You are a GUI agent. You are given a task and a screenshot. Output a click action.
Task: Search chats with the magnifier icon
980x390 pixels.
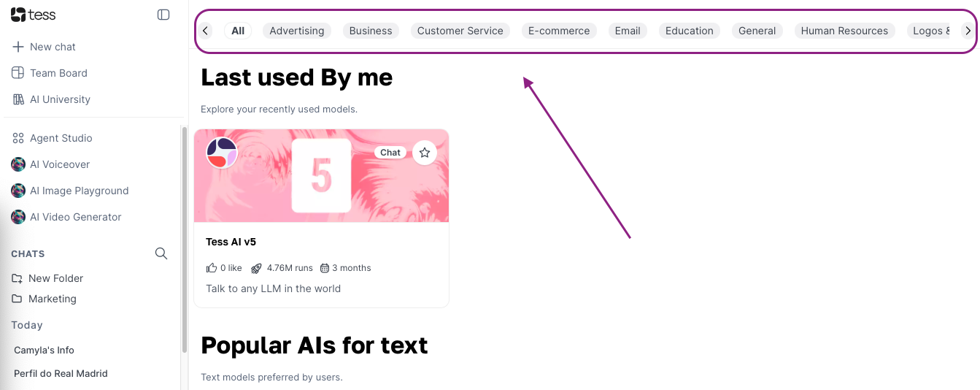pyautogui.click(x=161, y=253)
